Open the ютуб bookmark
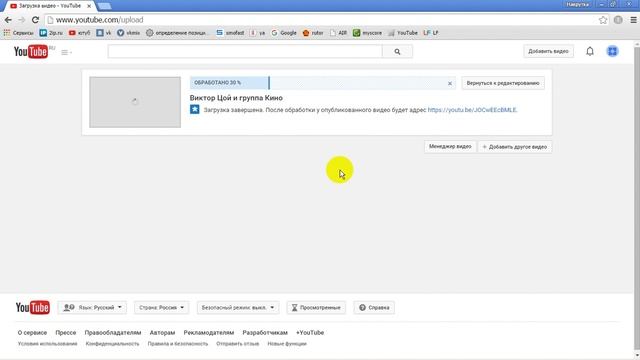Image resolution: width=640 pixels, height=360 pixels. point(80,33)
